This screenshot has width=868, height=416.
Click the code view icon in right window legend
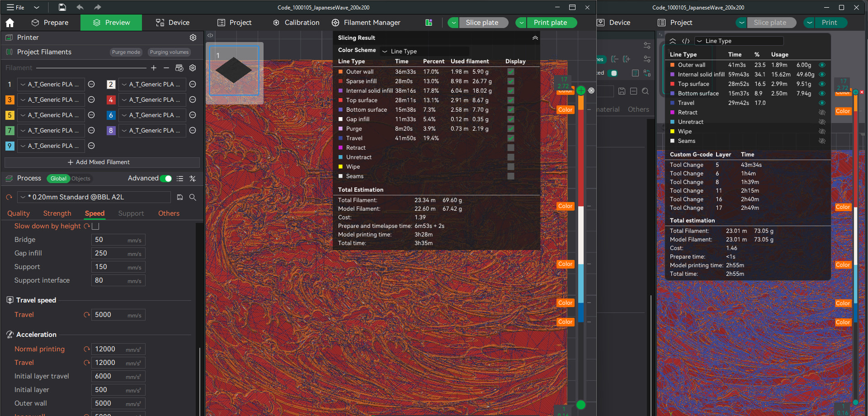(x=686, y=41)
